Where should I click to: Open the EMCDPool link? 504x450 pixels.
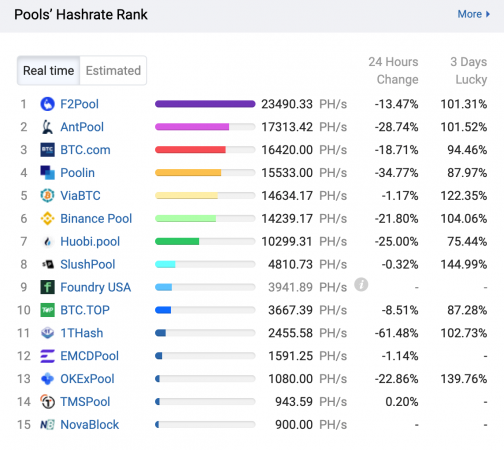click(89, 356)
